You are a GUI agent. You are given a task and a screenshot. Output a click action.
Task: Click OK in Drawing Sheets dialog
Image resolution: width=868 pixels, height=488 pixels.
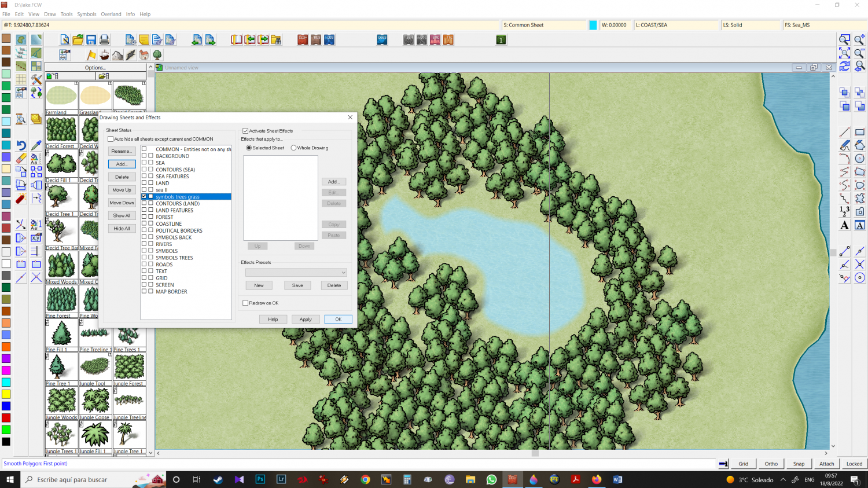pyautogui.click(x=338, y=320)
